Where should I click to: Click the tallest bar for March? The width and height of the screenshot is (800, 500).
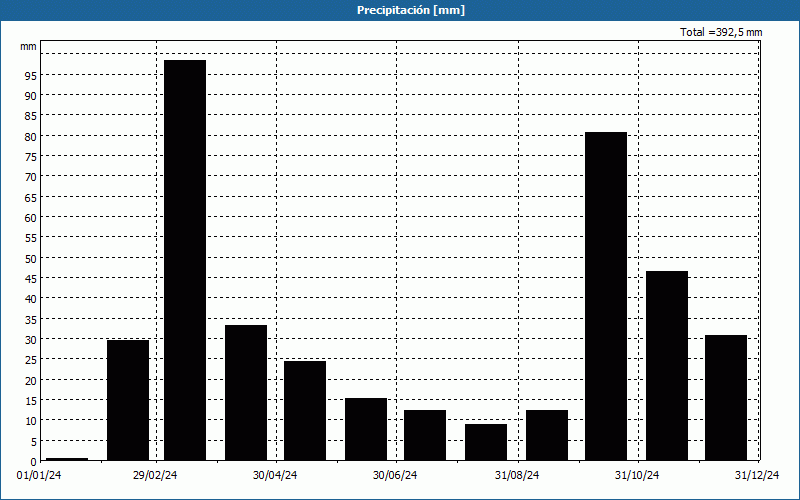(x=185, y=260)
